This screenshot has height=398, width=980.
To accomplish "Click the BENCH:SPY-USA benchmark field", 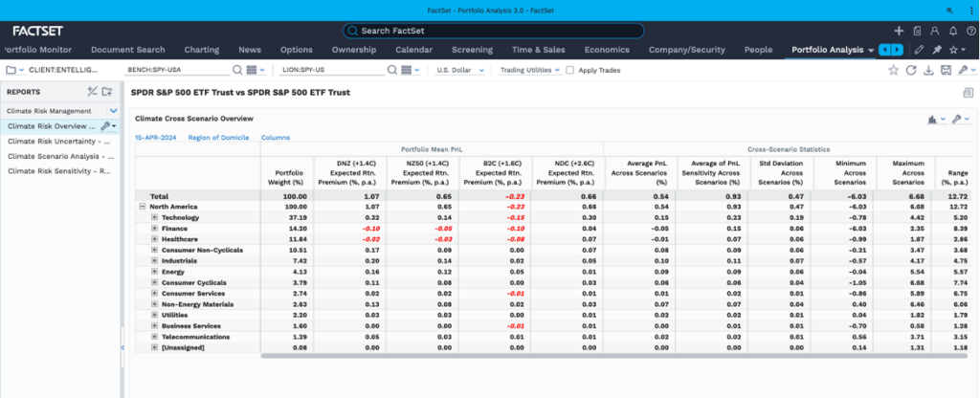I will pos(178,71).
